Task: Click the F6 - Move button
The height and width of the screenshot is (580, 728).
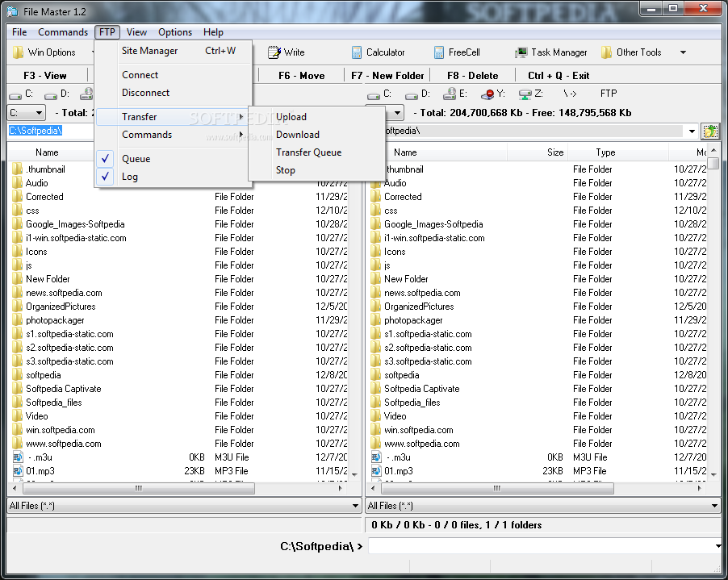Action: 301,76
